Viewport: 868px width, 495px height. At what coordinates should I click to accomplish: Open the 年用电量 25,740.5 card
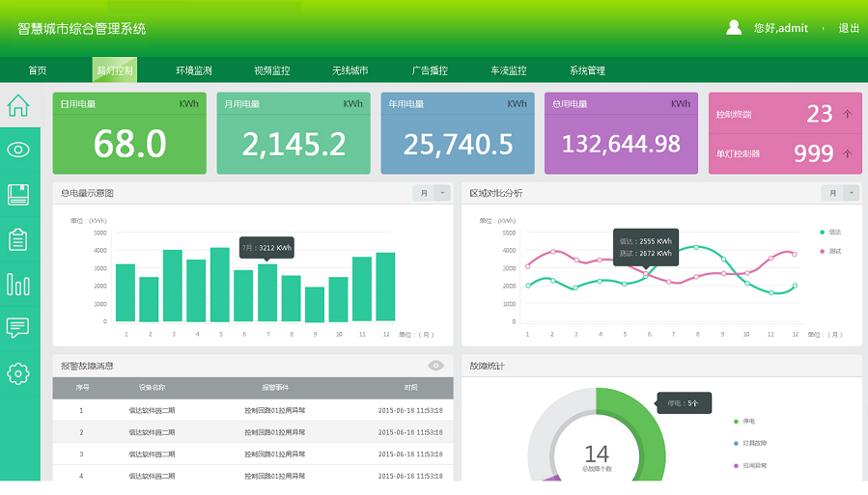(x=458, y=133)
